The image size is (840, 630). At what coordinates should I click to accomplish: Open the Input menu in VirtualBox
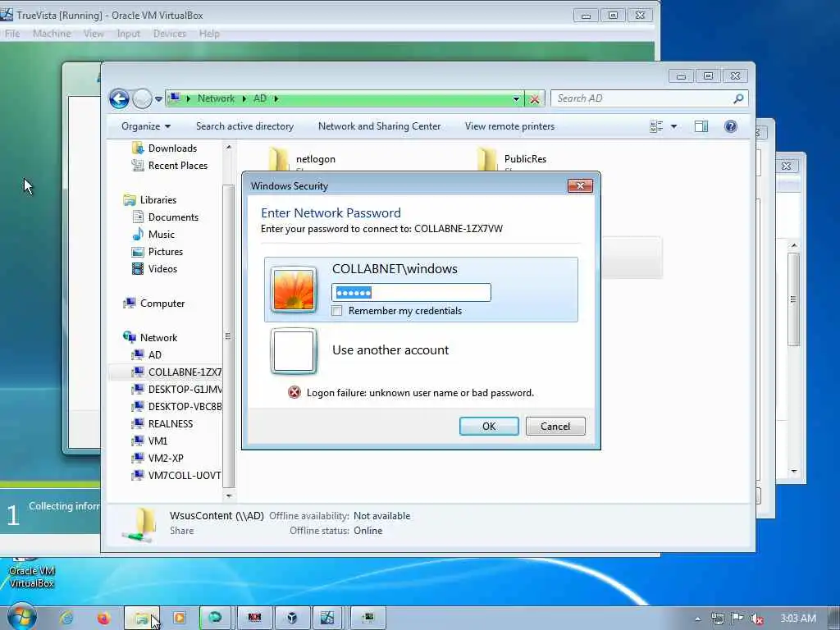tap(129, 34)
